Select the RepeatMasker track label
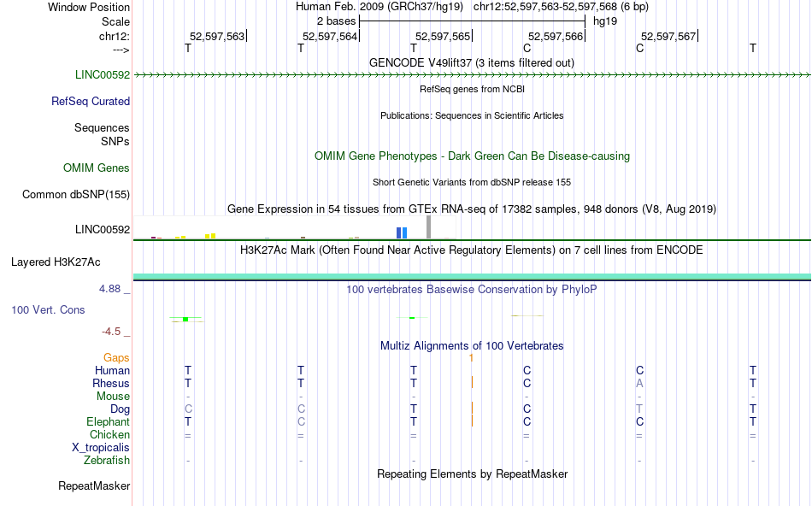The width and height of the screenshot is (812, 506). [x=94, y=485]
